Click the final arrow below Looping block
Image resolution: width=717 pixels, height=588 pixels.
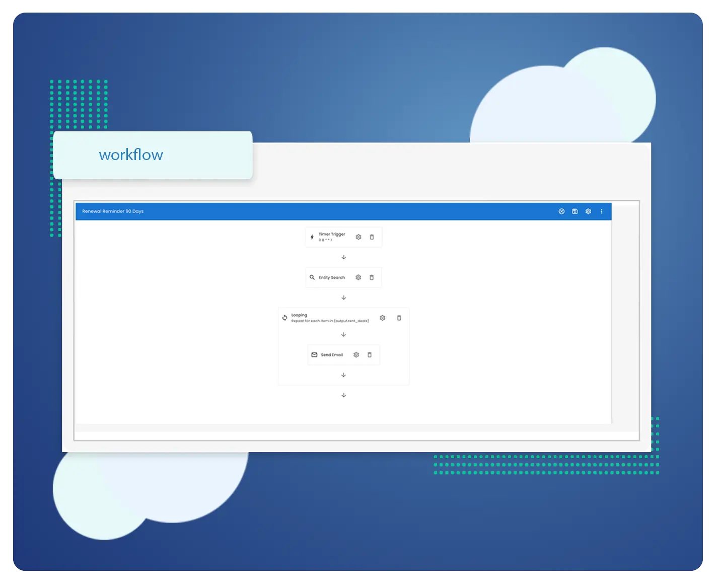click(x=344, y=395)
